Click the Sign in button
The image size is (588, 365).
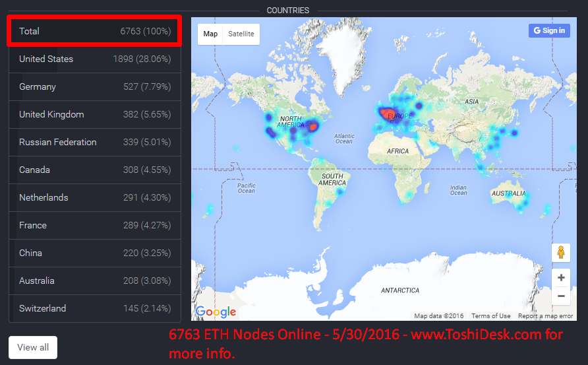click(x=549, y=30)
